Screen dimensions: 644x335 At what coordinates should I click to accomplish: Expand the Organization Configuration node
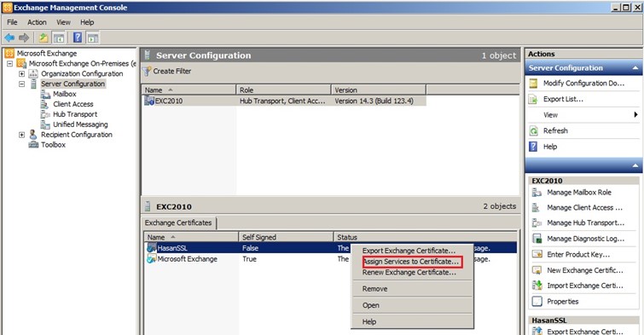point(22,74)
